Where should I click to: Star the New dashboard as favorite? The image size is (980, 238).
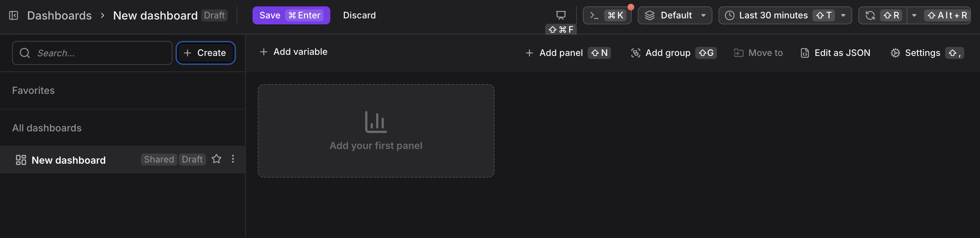tap(216, 159)
